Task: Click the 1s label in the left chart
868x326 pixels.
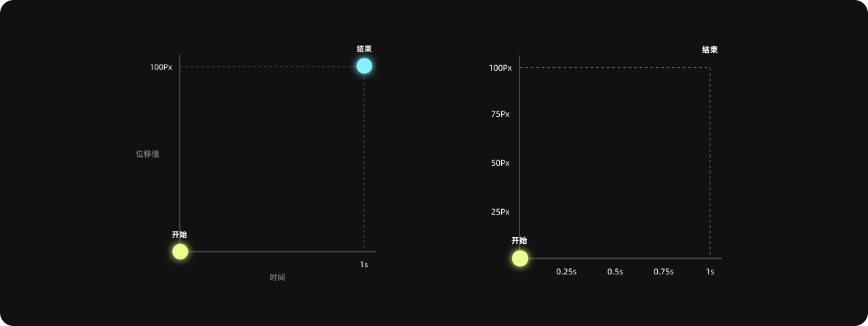Action: click(x=364, y=264)
